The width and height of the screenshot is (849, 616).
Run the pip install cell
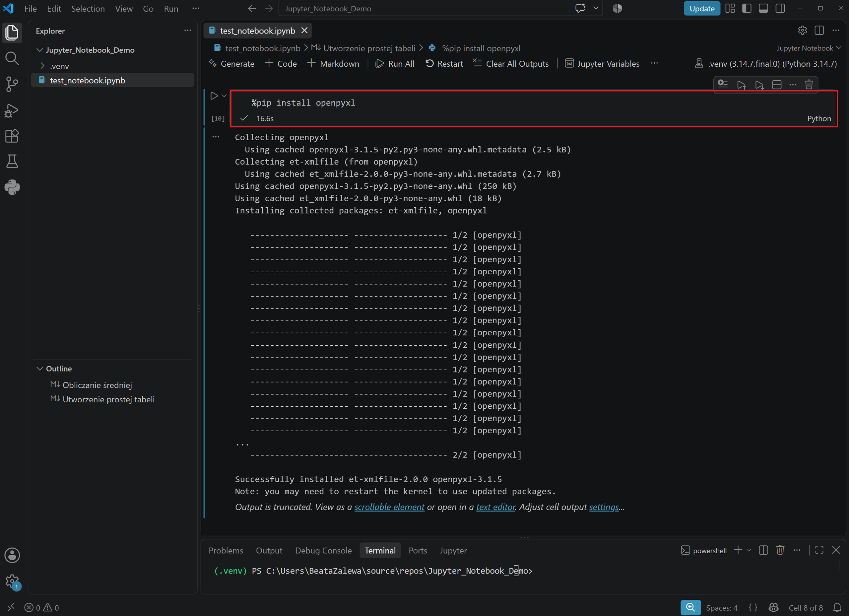[214, 96]
